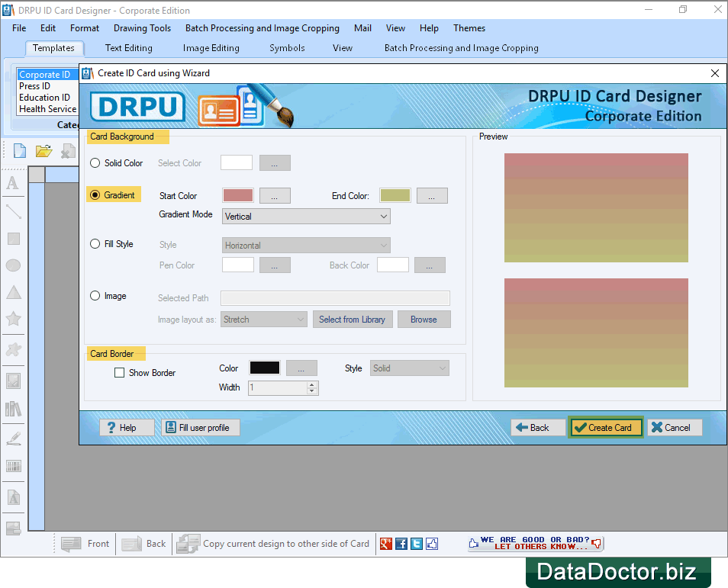Open the Themes menu
The height and width of the screenshot is (588, 728).
(469, 28)
